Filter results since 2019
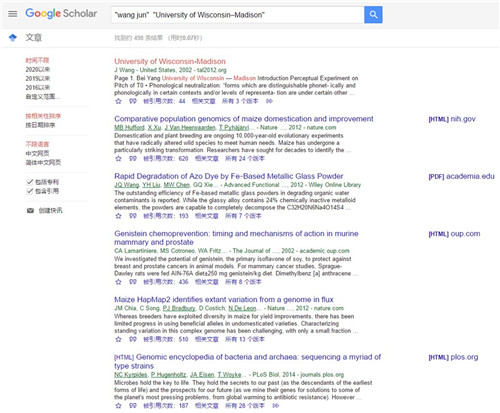500x413 pixels. pos(38,78)
